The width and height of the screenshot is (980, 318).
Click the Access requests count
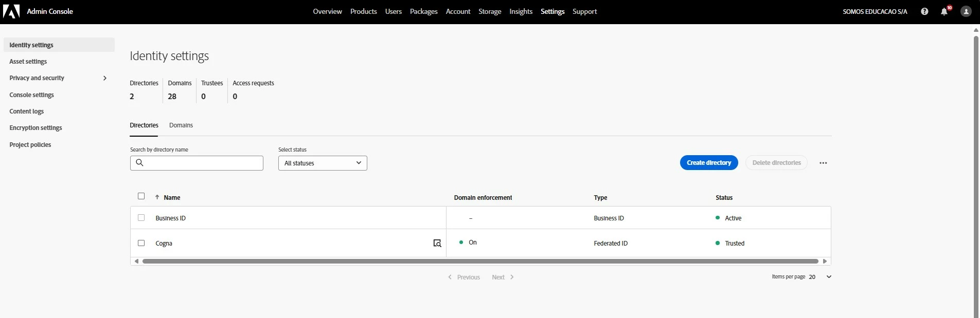coord(235,97)
